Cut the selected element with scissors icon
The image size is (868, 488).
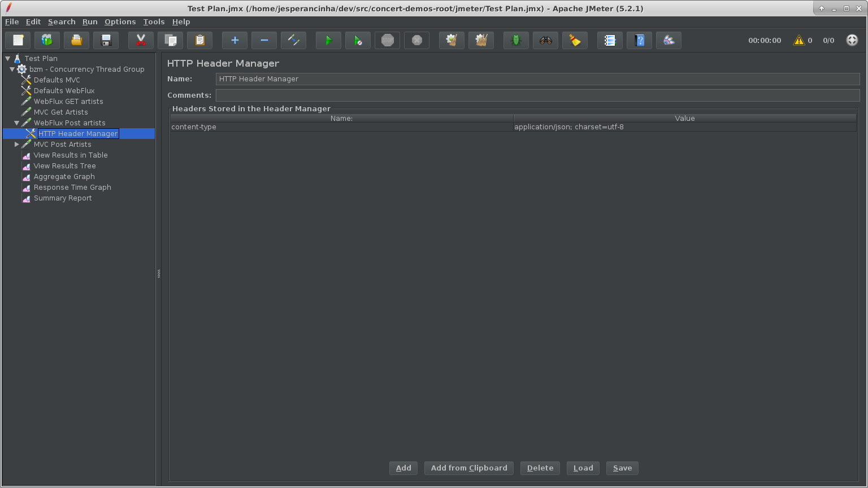141,40
